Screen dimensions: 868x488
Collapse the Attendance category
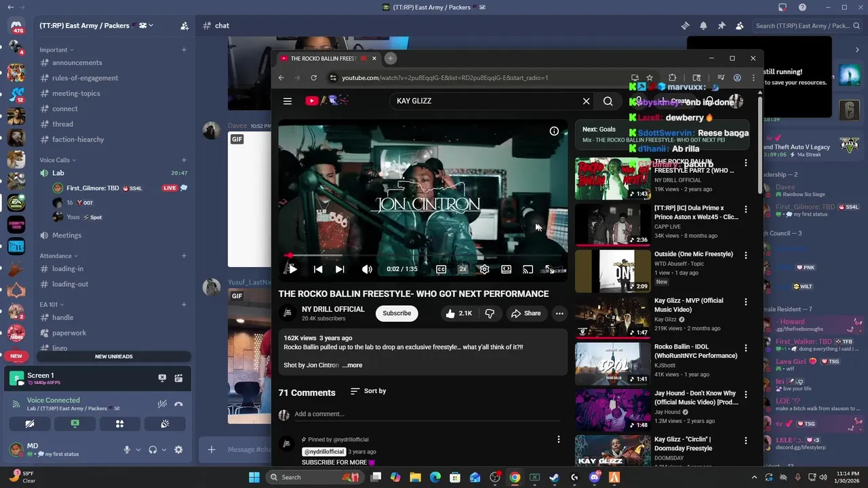(x=59, y=256)
